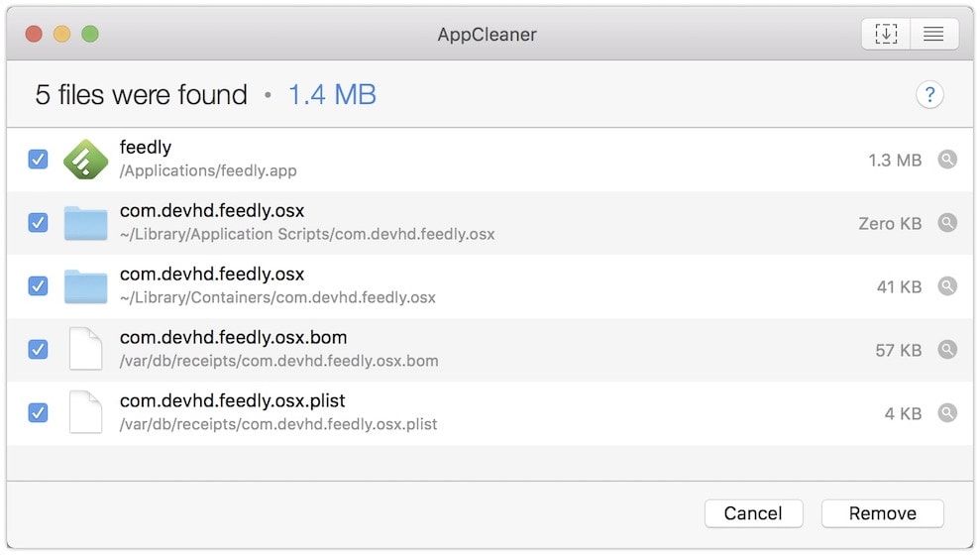This screenshot has height=555, width=980.
Task: Open the help question mark button
Action: pyautogui.click(x=929, y=95)
